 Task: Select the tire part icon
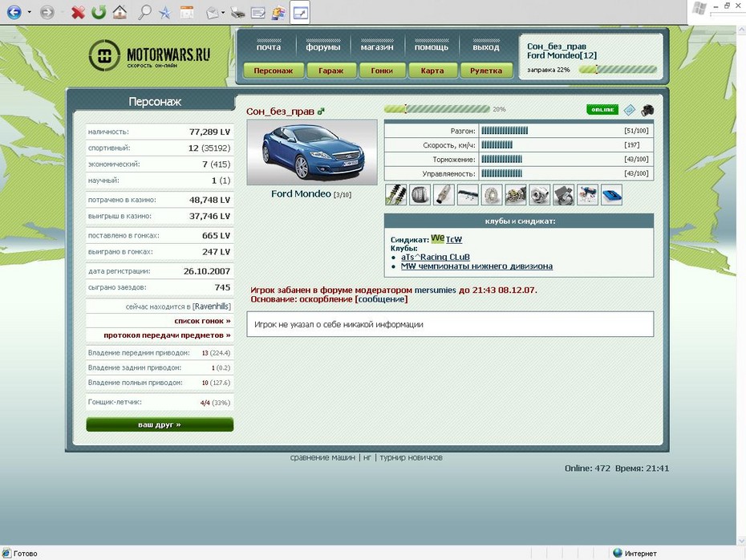tap(420, 195)
